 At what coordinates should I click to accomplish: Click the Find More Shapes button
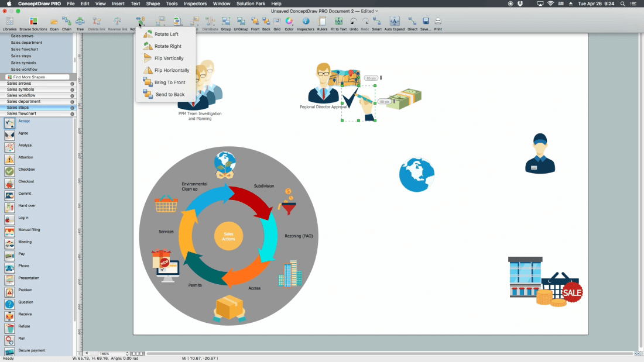pos(37,77)
